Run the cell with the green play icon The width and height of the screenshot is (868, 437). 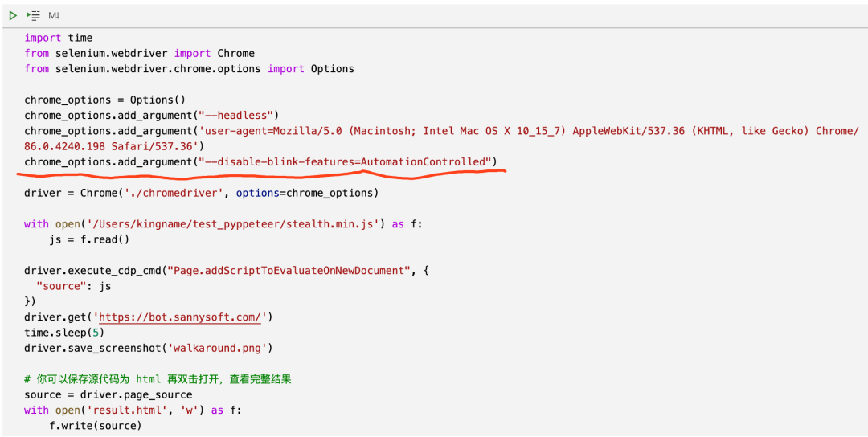point(13,15)
